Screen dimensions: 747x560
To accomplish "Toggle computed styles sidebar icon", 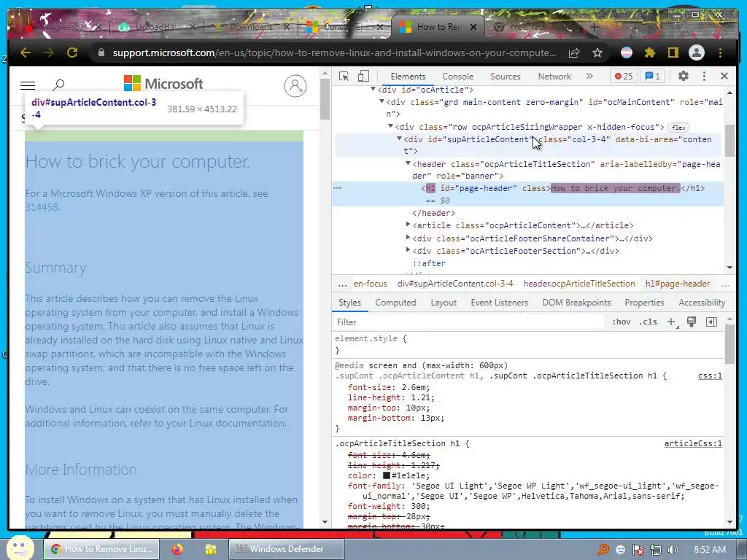I will (x=711, y=322).
